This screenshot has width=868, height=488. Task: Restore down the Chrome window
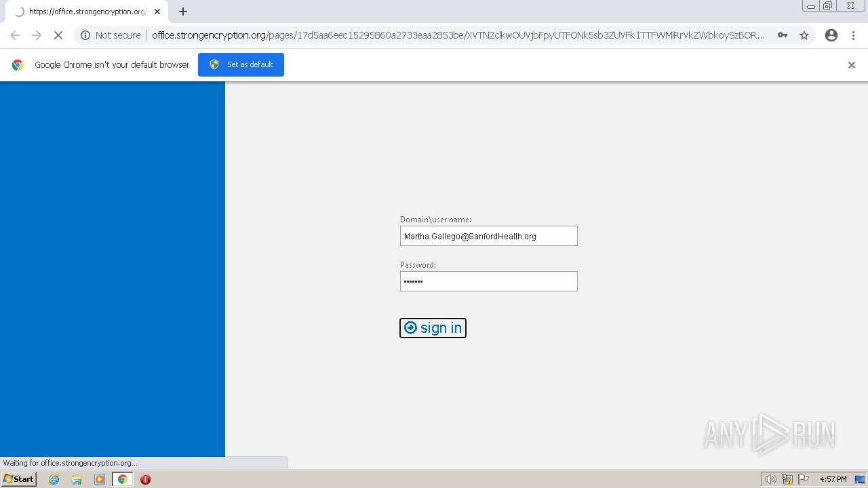click(828, 6)
